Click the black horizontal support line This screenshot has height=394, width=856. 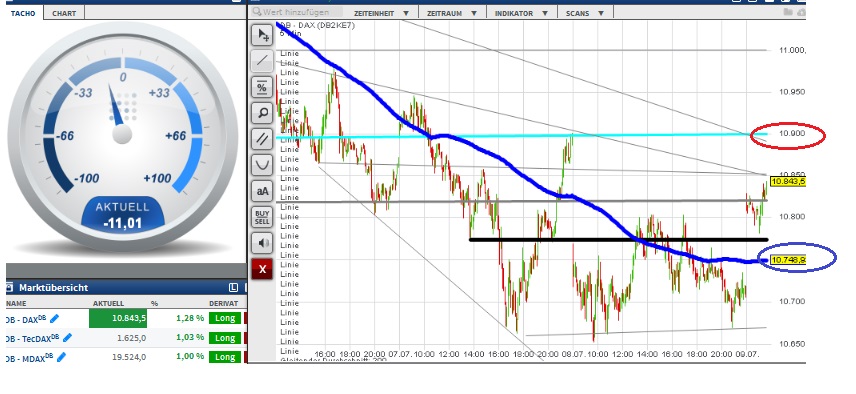(619, 240)
